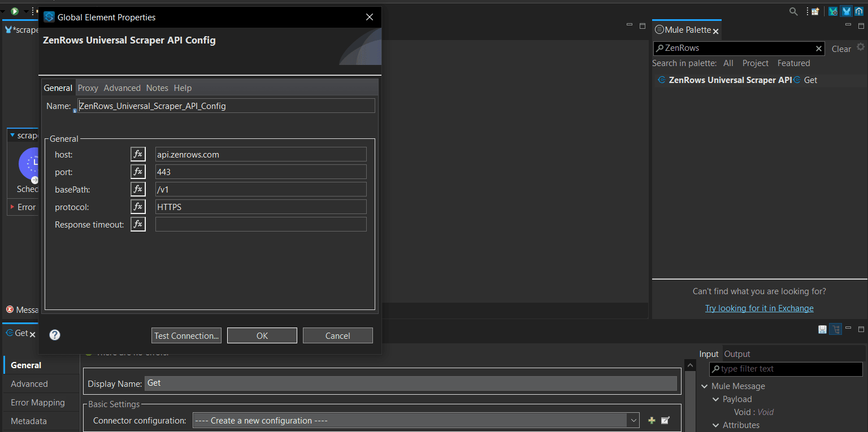Toggle fx button for Response timeout
Screen dimensions: 868x432
point(138,224)
